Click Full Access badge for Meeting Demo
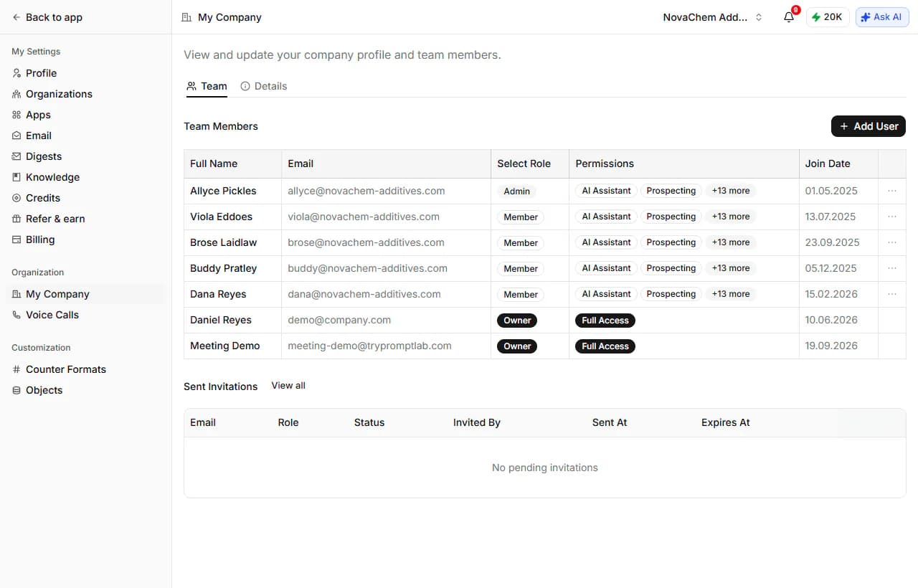 tap(605, 346)
